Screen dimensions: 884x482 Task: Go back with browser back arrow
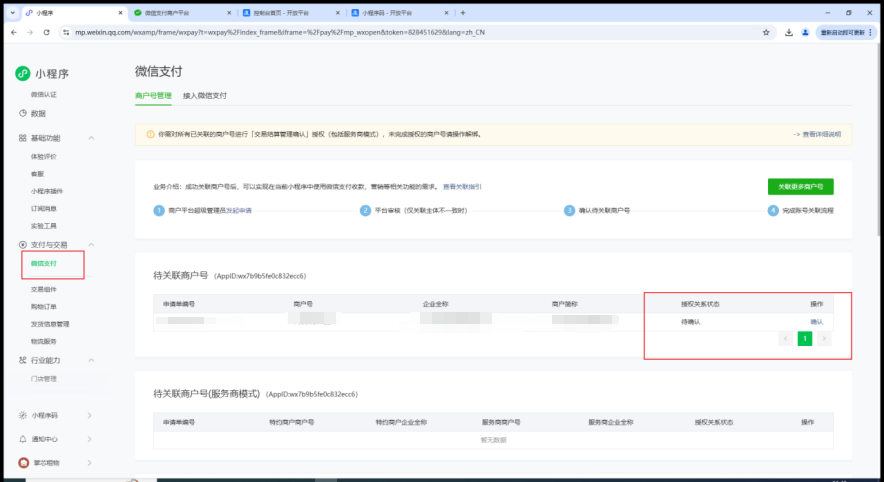click(14, 33)
